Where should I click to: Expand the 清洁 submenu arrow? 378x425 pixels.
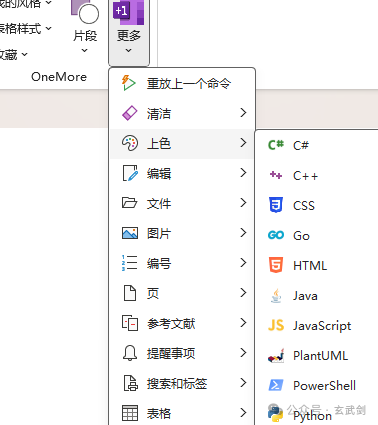pos(243,113)
